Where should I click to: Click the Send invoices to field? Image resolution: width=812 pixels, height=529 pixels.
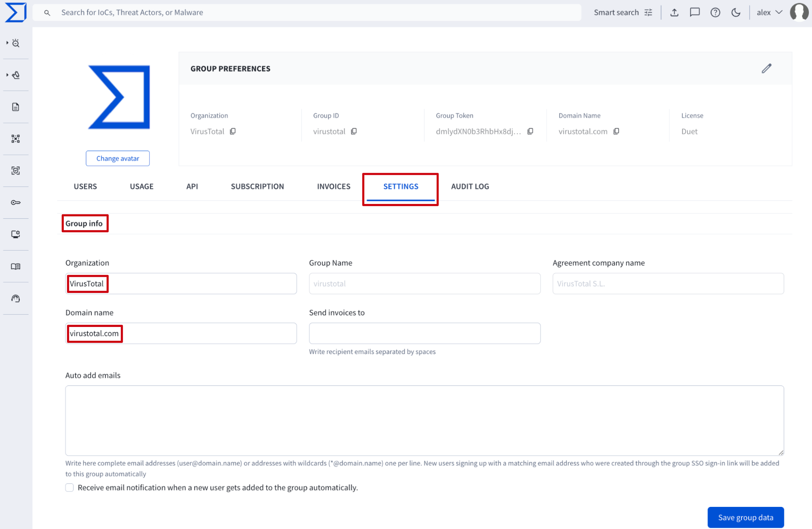click(x=424, y=333)
